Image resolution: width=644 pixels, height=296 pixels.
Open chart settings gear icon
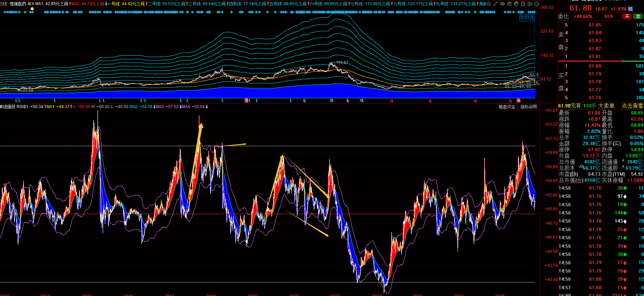coord(489,4)
